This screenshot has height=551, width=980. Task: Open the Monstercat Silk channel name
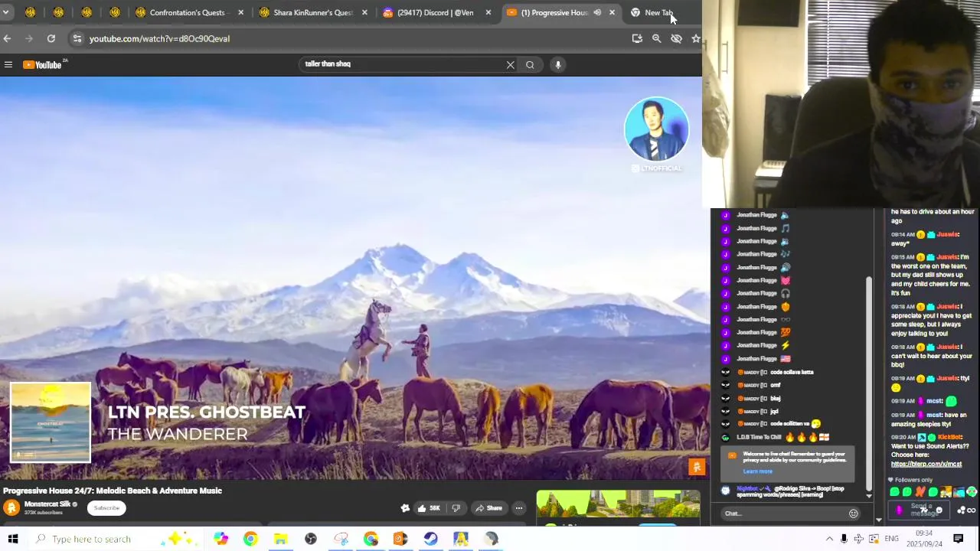(49, 504)
